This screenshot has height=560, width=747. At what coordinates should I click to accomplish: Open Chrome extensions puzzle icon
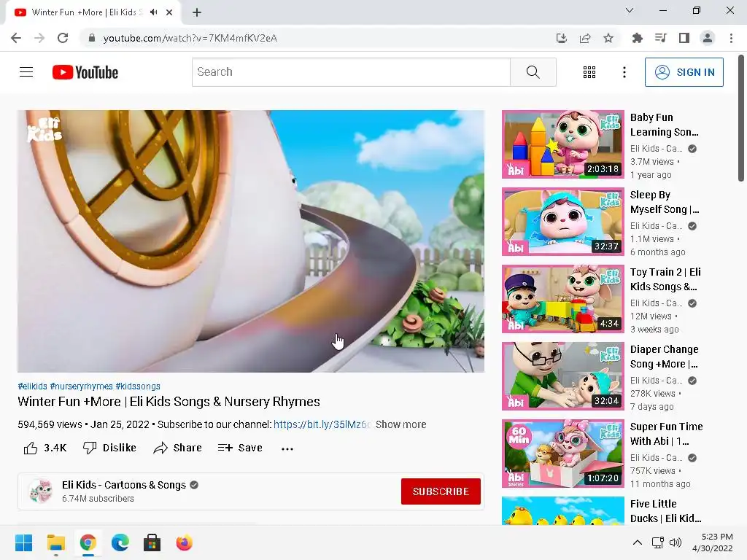click(637, 38)
